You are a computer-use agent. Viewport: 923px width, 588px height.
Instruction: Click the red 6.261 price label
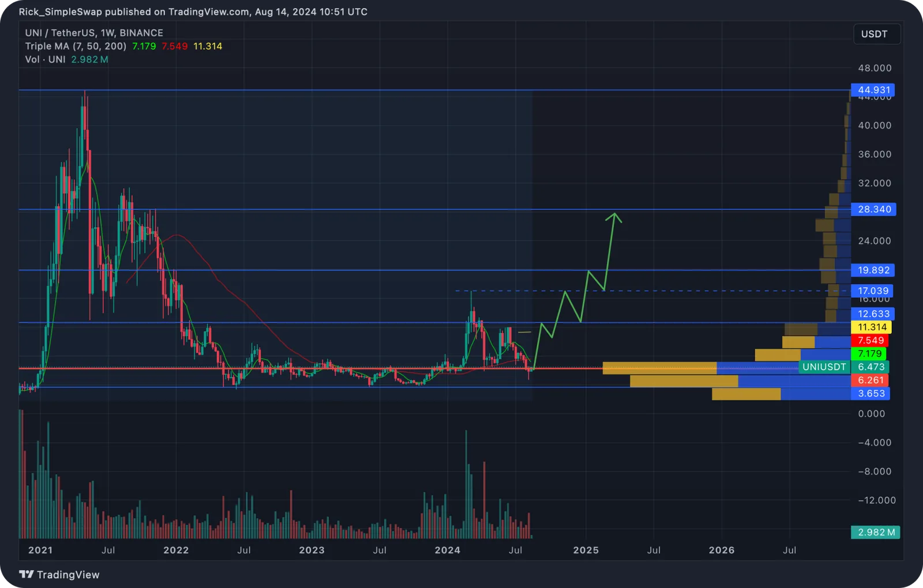point(871,380)
